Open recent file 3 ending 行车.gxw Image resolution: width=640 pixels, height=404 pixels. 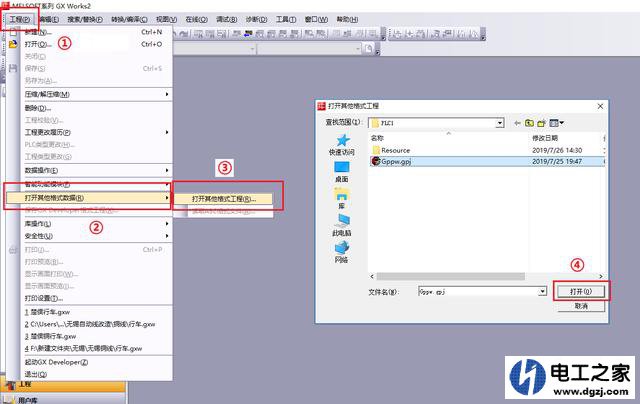click(x=96, y=336)
